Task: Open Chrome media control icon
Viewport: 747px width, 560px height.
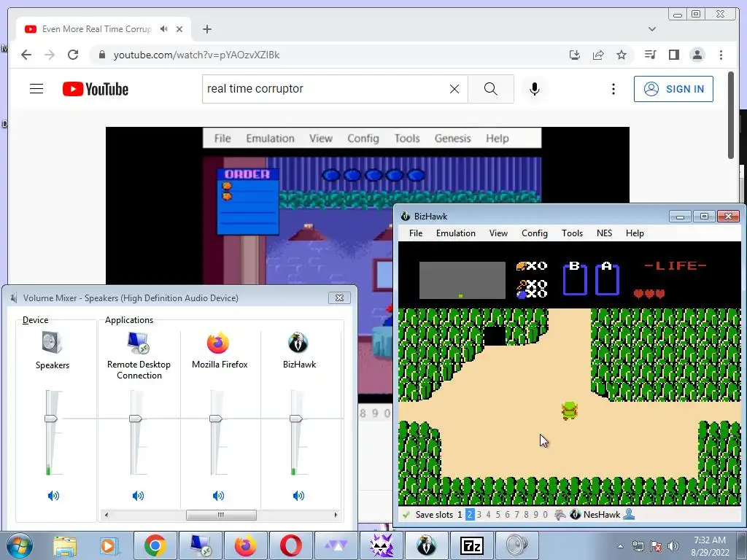Action: point(650,55)
